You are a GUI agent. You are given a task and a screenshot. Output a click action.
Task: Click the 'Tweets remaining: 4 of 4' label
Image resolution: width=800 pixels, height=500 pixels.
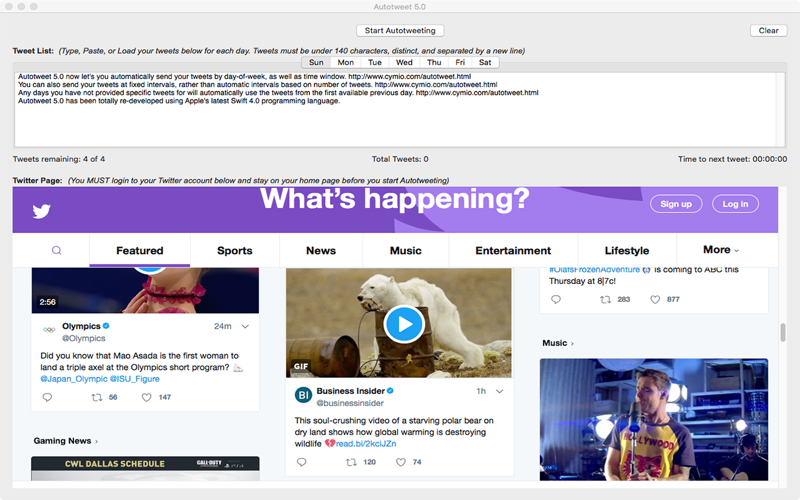point(59,159)
